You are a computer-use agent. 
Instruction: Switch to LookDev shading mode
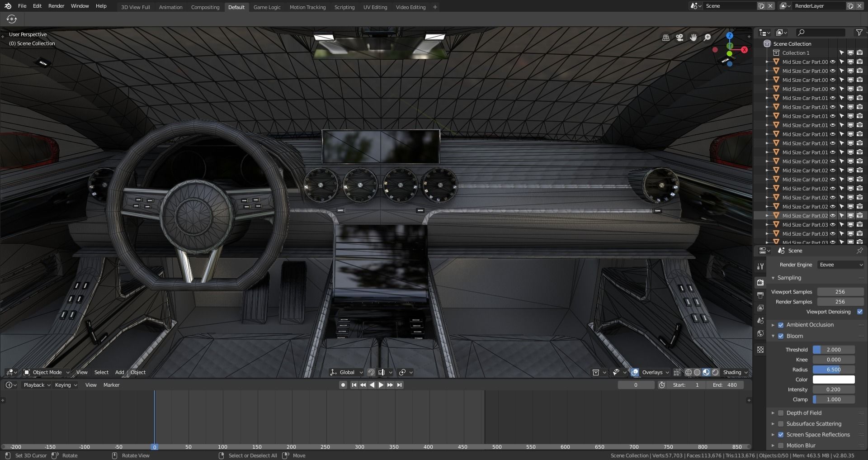tap(706, 372)
